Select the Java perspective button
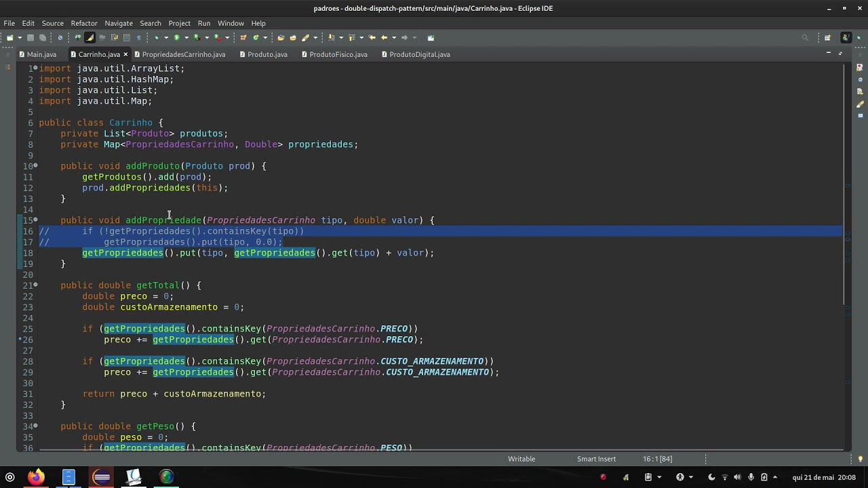The width and height of the screenshot is (868, 488). click(x=846, y=38)
